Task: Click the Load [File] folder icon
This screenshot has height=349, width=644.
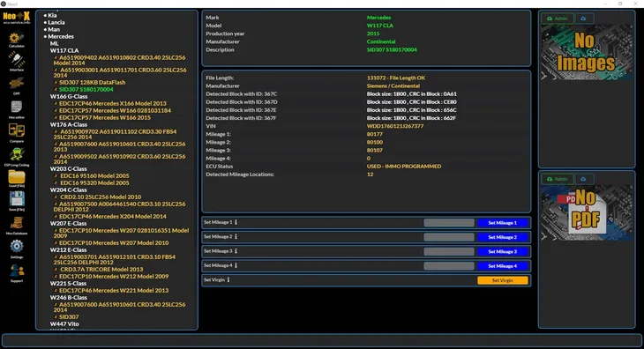Action: tap(17, 177)
